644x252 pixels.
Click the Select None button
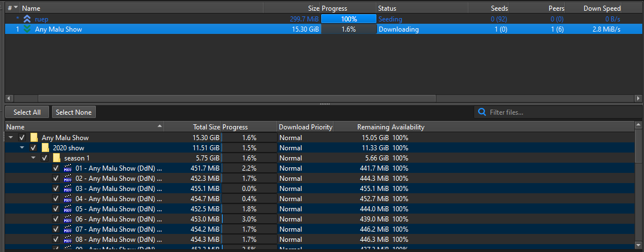pos(74,112)
